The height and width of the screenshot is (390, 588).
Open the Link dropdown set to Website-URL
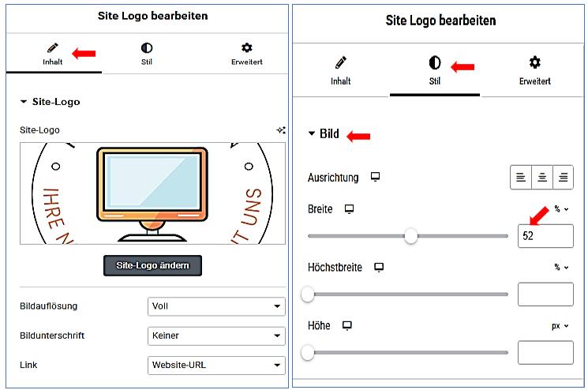click(216, 365)
